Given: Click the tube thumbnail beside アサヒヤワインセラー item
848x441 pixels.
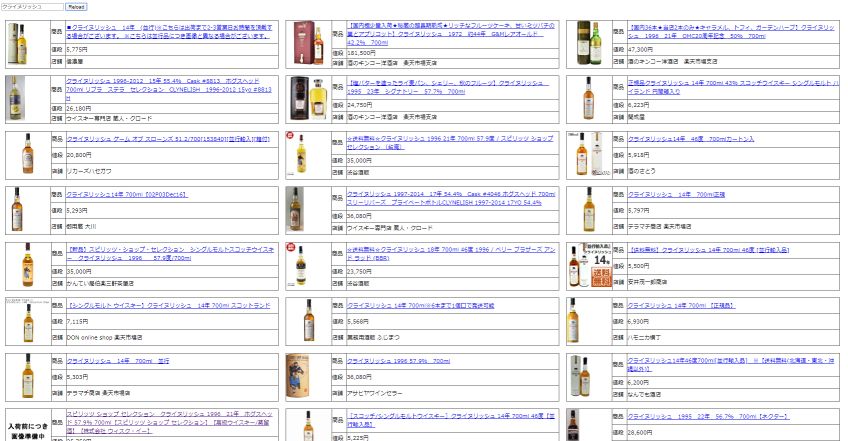Looking at the screenshot, I should pyautogui.click(x=298, y=377).
